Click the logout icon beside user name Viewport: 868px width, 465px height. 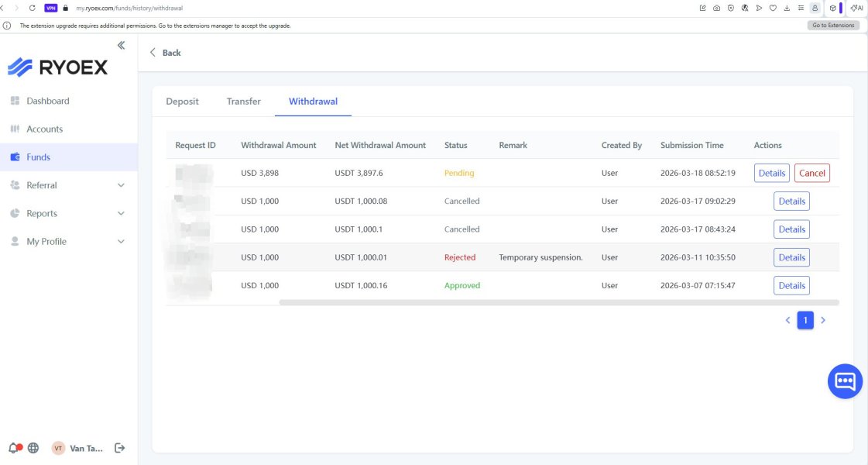[x=119, y=448]
